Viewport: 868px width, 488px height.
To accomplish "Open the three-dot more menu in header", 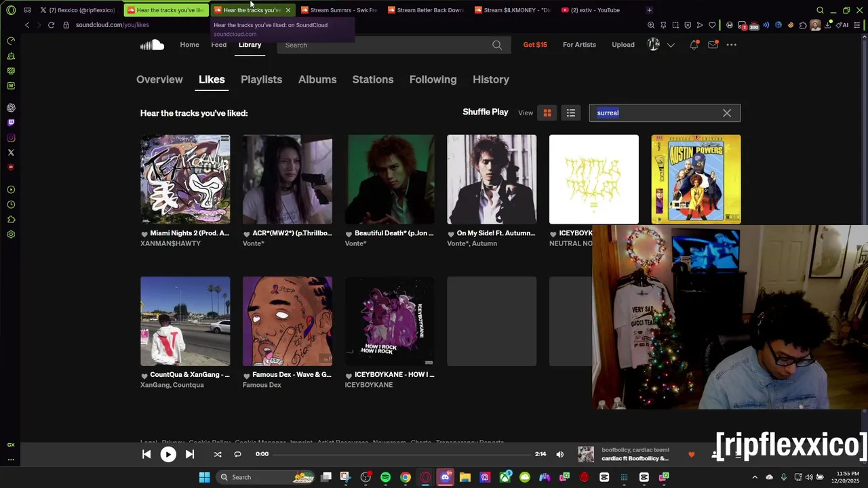I will [732, 45].
